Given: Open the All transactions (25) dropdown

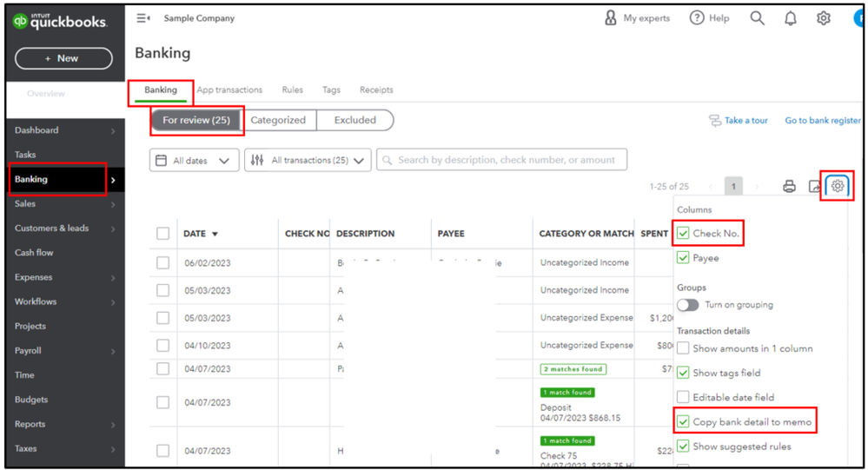Looking at the screenshot, I should click(308, 161).
